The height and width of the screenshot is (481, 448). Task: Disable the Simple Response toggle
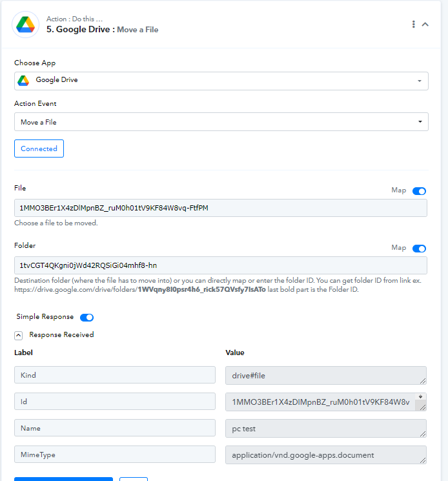87,318
